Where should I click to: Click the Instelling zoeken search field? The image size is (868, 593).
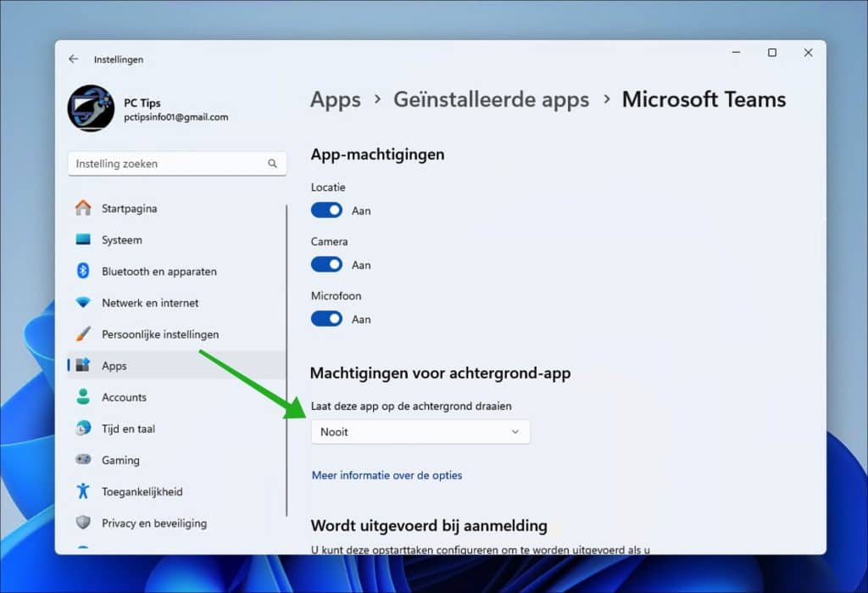[x=177, y=164]
